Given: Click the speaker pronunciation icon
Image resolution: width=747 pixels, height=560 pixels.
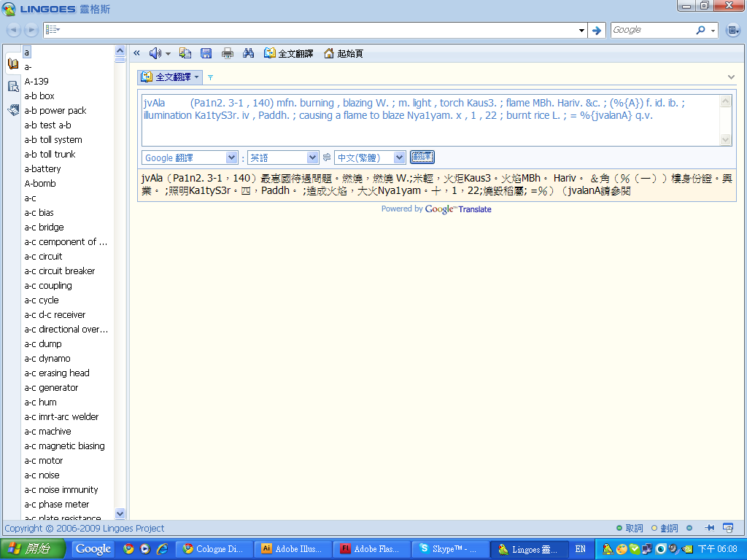Looking at the screenshot, I should [x=155, y=53].
